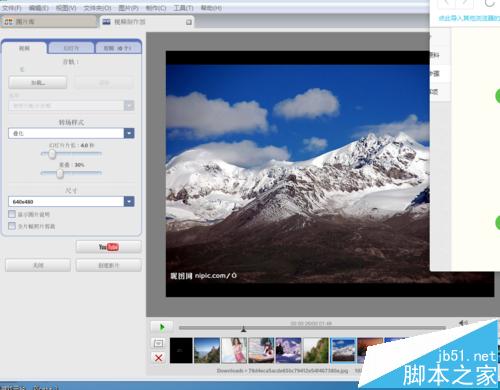Screen dimensions: 500x390
Task: Open the 工具(T) menu
Action: [x=183, y=8]
